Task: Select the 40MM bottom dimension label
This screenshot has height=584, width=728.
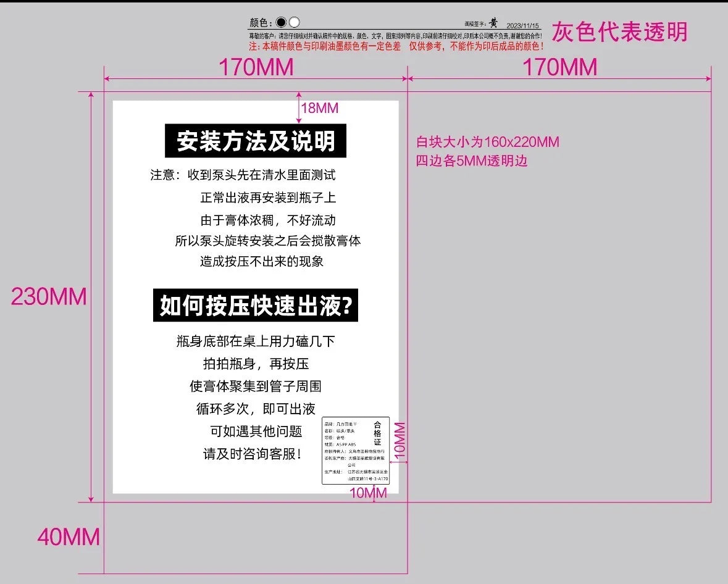Action: tap(68, 537)
